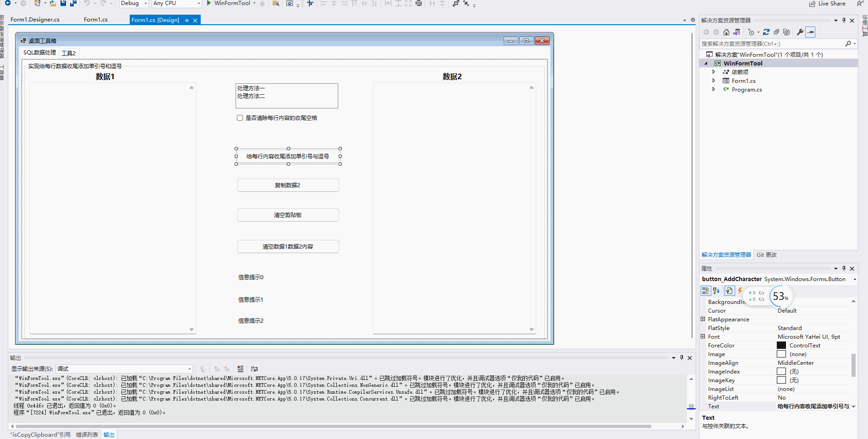The width and height of the screenshot is (868, 439).
Task: Open the startup project dropdown arrow beside WinFormTool
Action: pyautogui.click(x=254, y=3)
